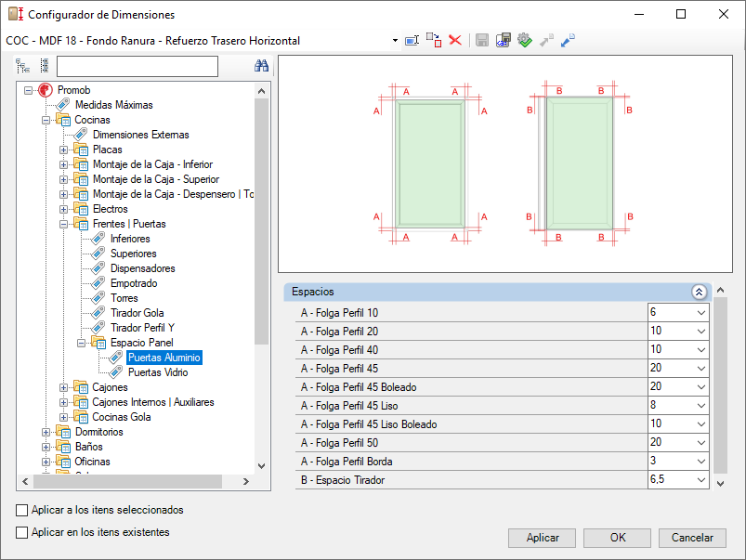This screenshot has height=560, width=746.
Task: Click the collapse tree icon
Action: (45, 66)
